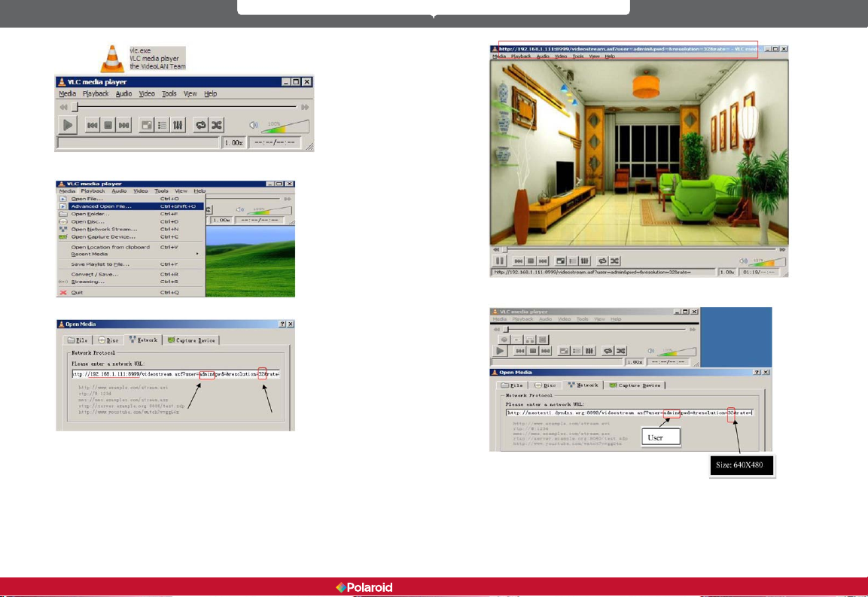Click the 01:19 elapsed time display
868x597 pixels.
tap(759, 273)
